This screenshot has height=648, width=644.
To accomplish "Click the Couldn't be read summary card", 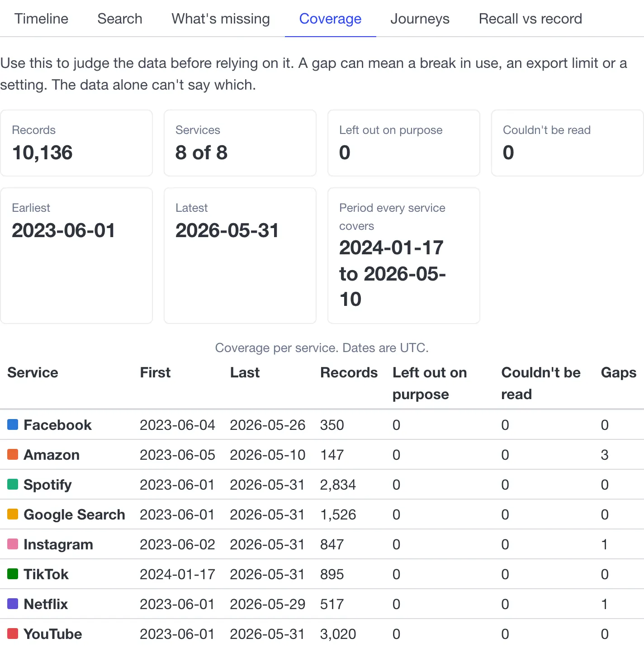I will coord(568,143).
